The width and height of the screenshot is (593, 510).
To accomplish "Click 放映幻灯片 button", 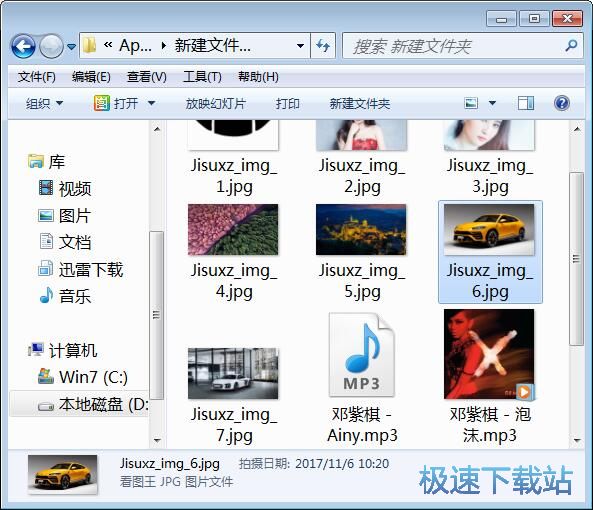I will point(216,104).
